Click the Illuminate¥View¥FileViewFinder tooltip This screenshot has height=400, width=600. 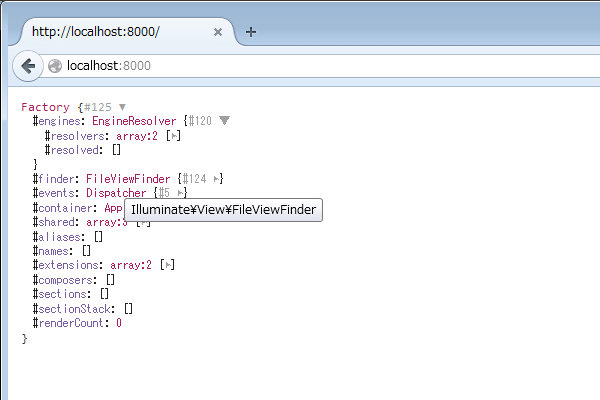[223, 210]
